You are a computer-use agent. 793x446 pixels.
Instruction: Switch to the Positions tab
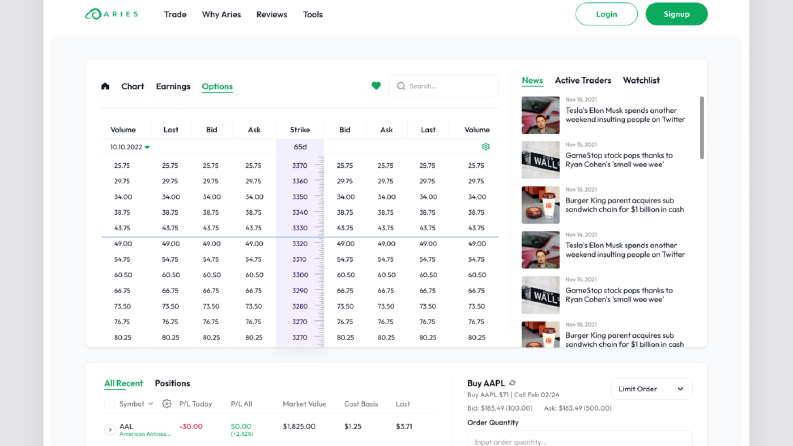click(x=172, y=383)
